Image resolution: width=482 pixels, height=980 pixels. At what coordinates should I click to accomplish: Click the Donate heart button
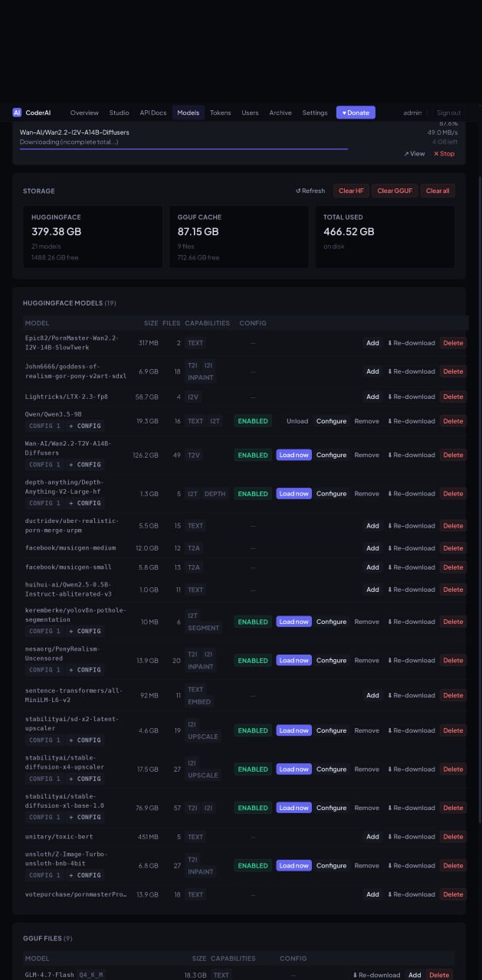pyautogui.click(x=356, y=113)
